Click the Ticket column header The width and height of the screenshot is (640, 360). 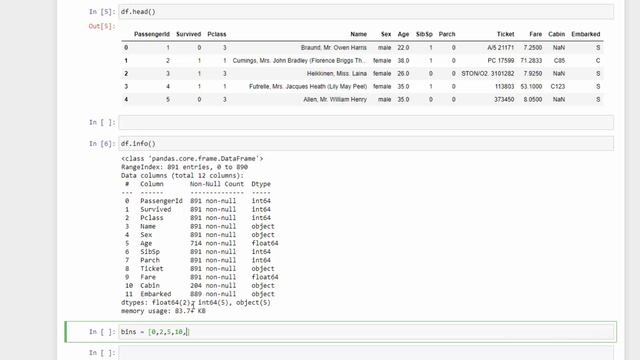[505, 34]
